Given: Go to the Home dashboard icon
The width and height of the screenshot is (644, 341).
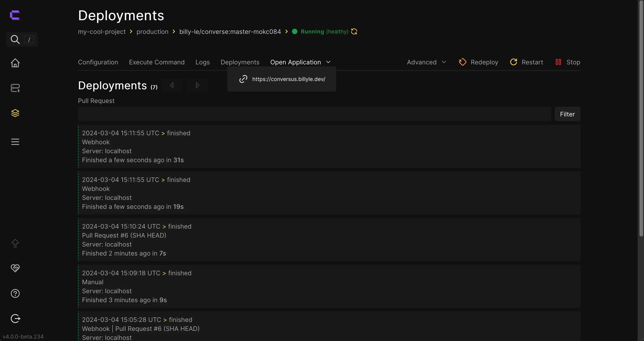Looking at the screenshot, I should [x=15, y=63].
